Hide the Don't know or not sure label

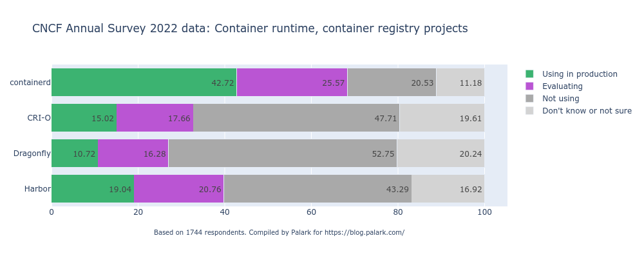point(587,111)
